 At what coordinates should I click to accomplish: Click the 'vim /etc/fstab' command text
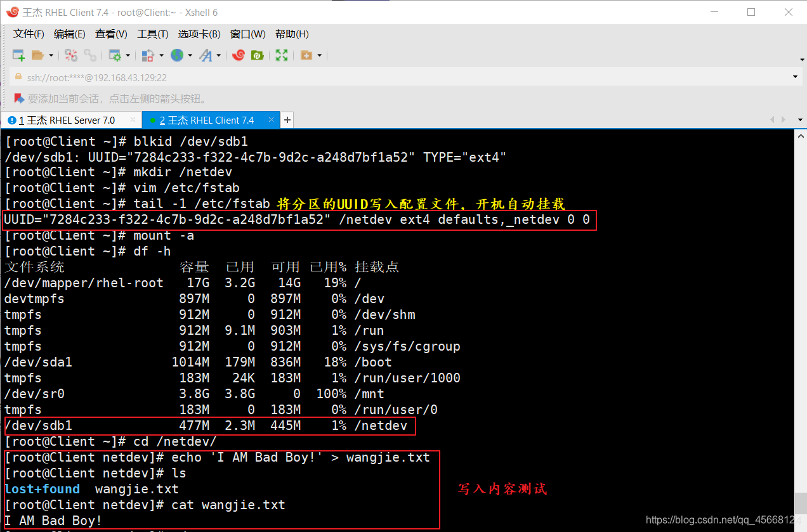(x=187, y=188)
